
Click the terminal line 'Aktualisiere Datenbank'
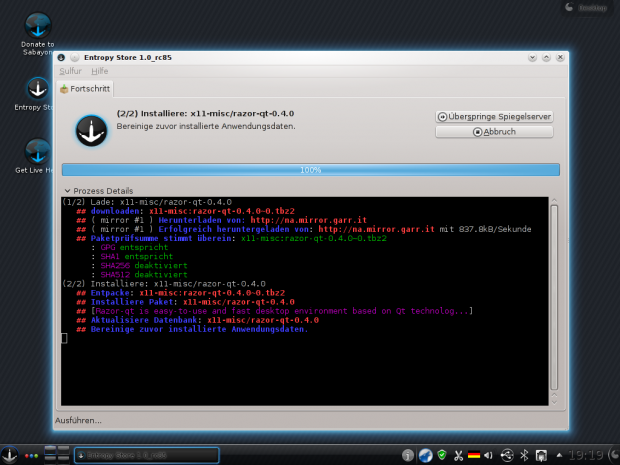click(197, 320)
